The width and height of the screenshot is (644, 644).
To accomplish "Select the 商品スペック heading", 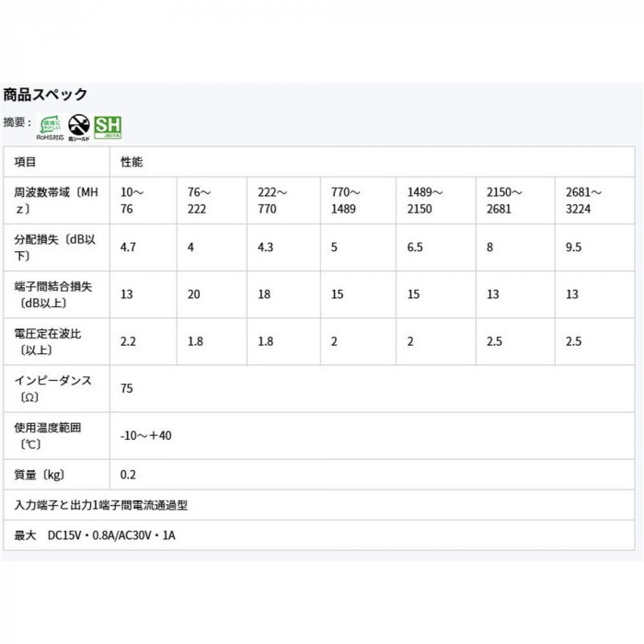I will tap(45, 95).
